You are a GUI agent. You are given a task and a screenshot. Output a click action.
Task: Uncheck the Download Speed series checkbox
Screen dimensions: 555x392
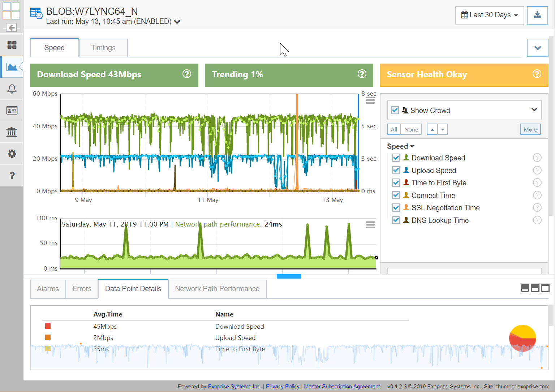pos(396,158)
